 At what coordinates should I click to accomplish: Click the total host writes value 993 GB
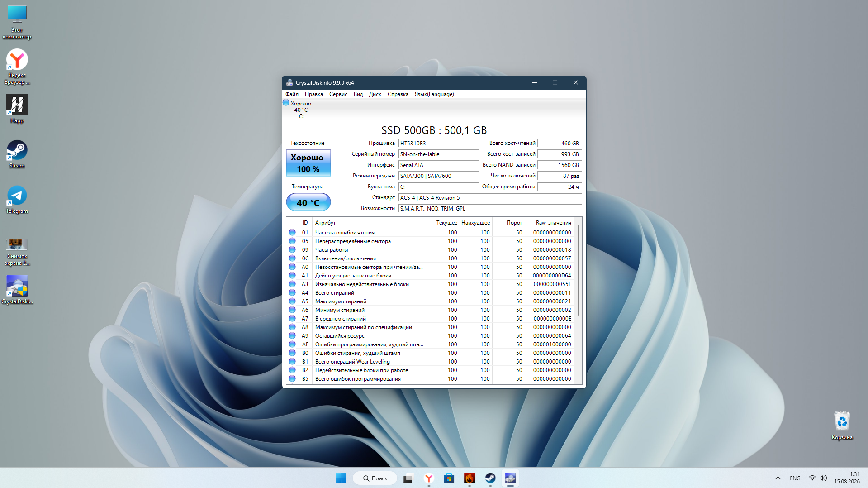pos(560,154)
